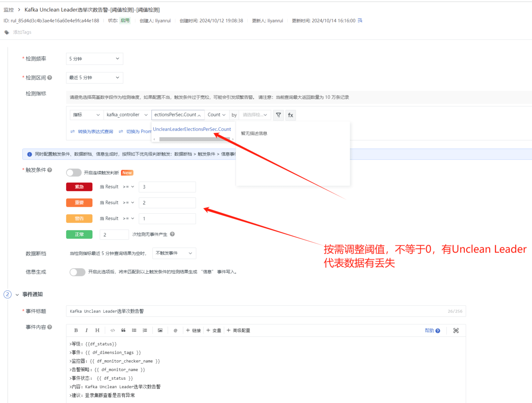Click the 事件标题 input field

tap(266, 311)
